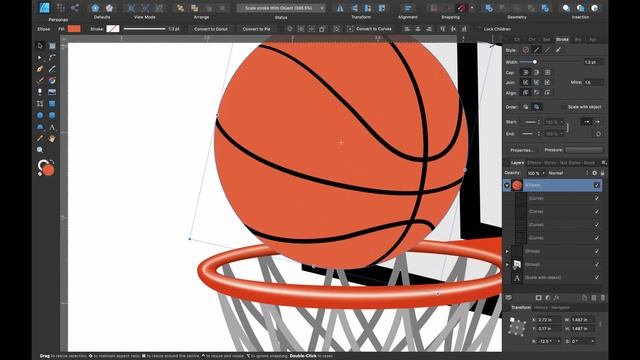
Task: Switch to the Layers tab
Action: (517, 162)
